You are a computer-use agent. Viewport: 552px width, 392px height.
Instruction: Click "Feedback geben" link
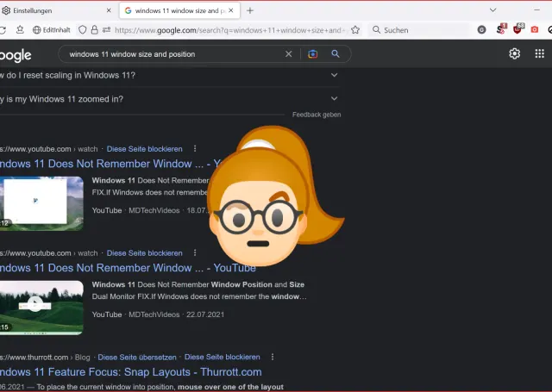(316, 115)
